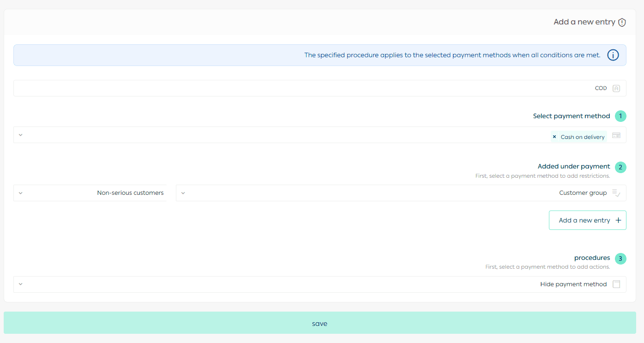This screenshot has width=644, height=343.
Task: Click step 2 numbered badge
Action: (620, 167)
